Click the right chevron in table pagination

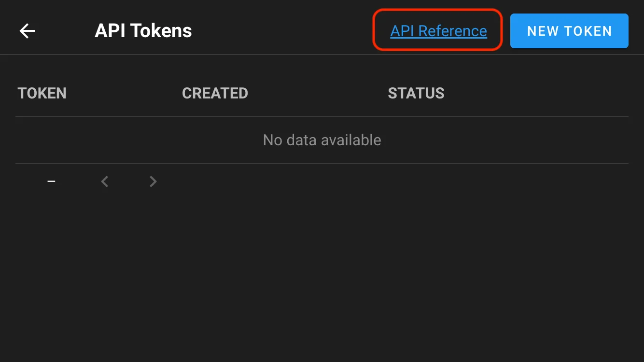[153, 181]
